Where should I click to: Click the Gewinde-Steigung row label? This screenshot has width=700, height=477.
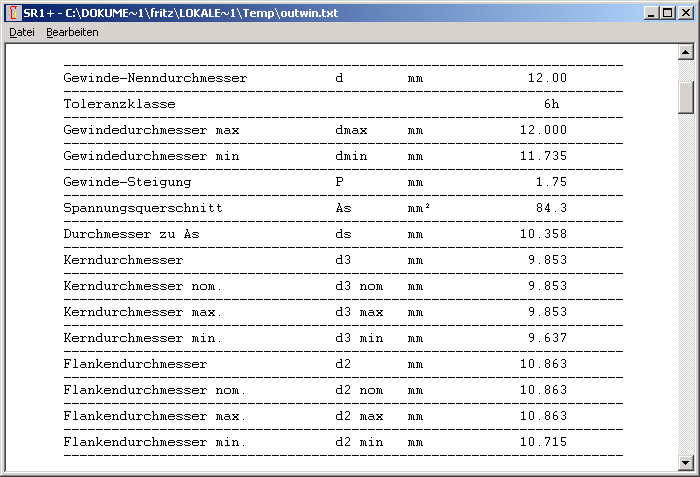(x=126, y=182)
